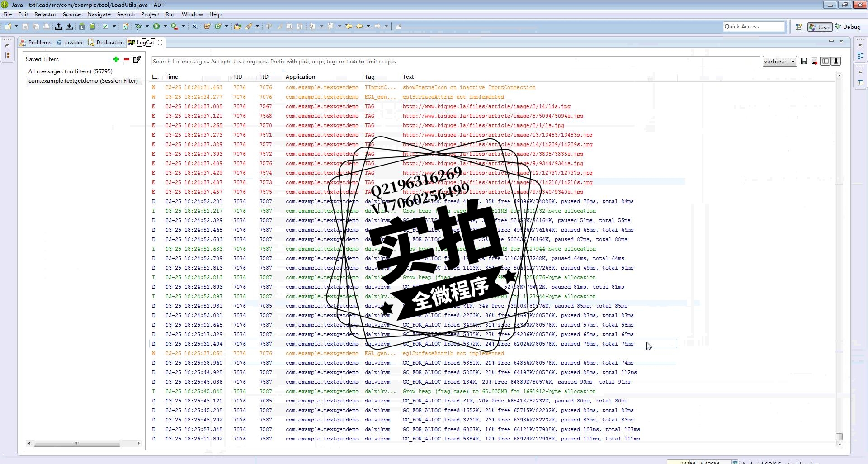Screen dimensions: 868x464
Task: Open the New file dropdown arrow
Action: tap(16, 27)
